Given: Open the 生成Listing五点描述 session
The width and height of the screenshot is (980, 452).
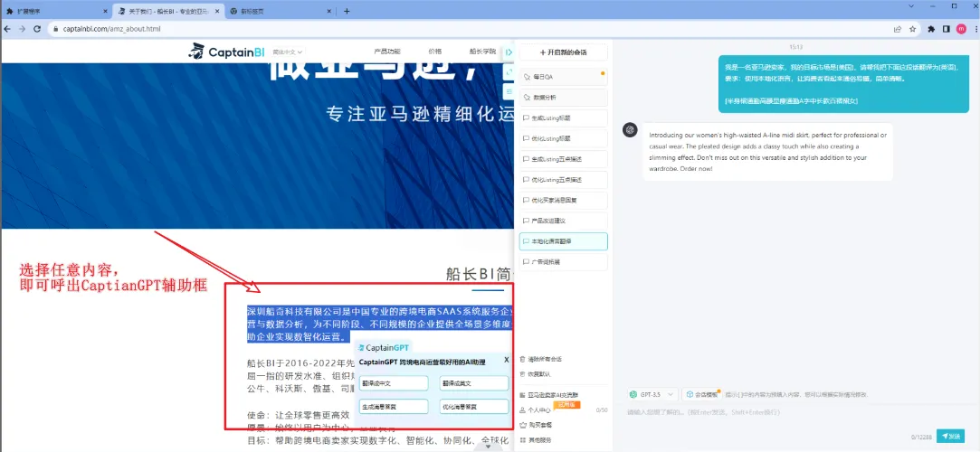Looking at the screenshot, I should [563, 159].
